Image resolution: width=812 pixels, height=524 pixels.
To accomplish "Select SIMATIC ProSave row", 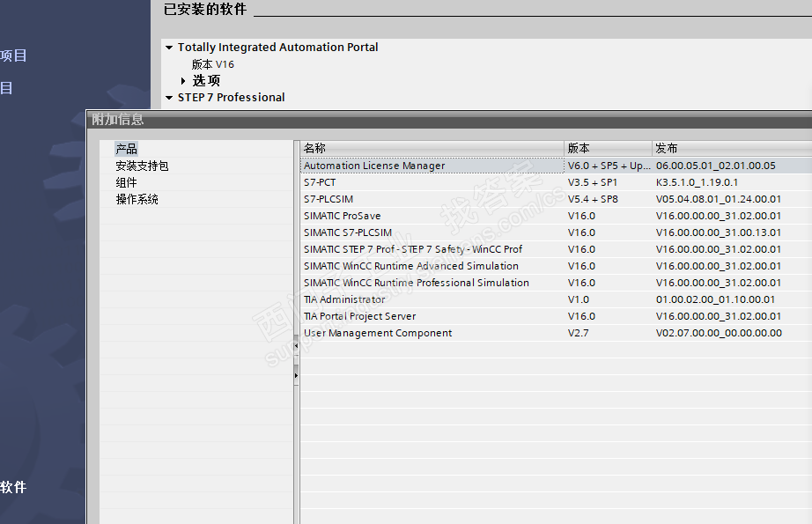I will click(x=557, y=216).
